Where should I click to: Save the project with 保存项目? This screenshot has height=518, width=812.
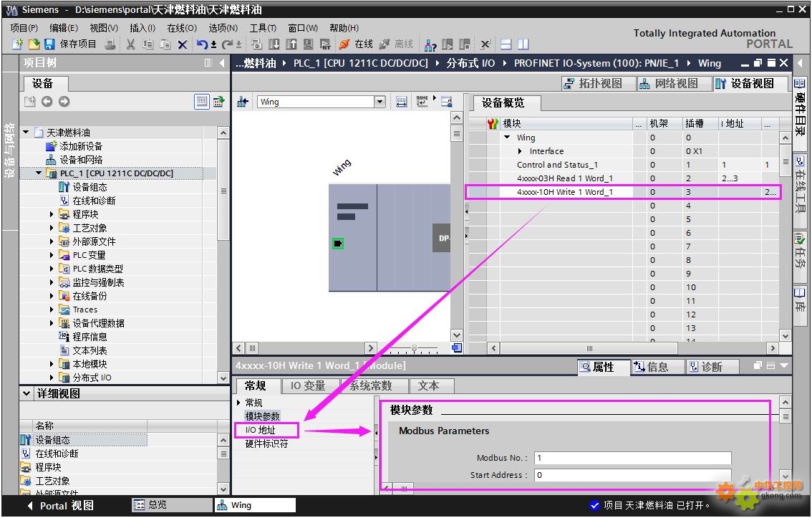[70, 44]
